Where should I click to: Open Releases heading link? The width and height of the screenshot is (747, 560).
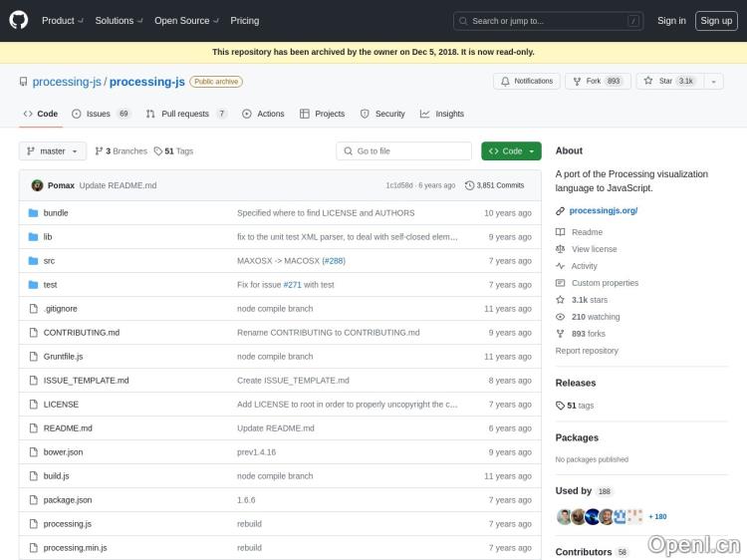[576, 384]
